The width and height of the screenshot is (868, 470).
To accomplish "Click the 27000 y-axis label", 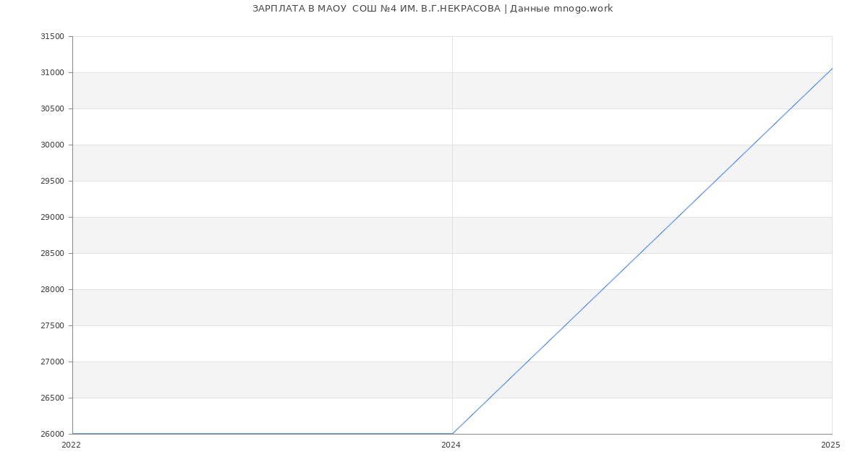I will pos(52,362).
